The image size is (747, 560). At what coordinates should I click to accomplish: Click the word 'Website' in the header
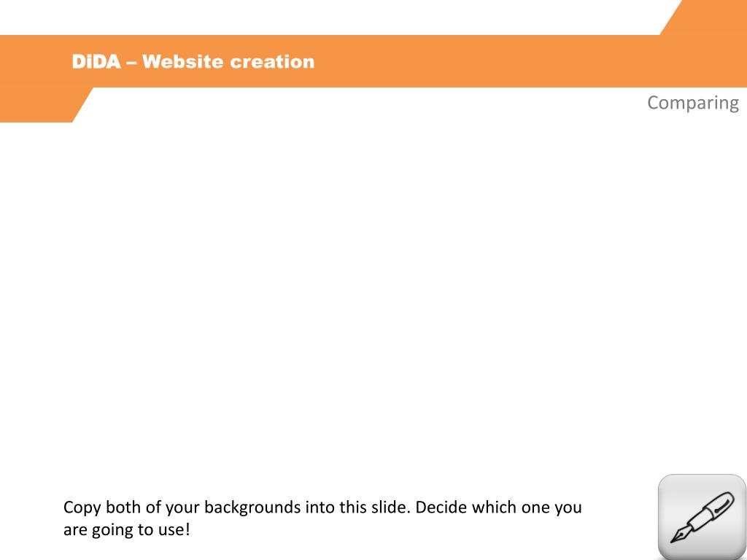point(183,62)
